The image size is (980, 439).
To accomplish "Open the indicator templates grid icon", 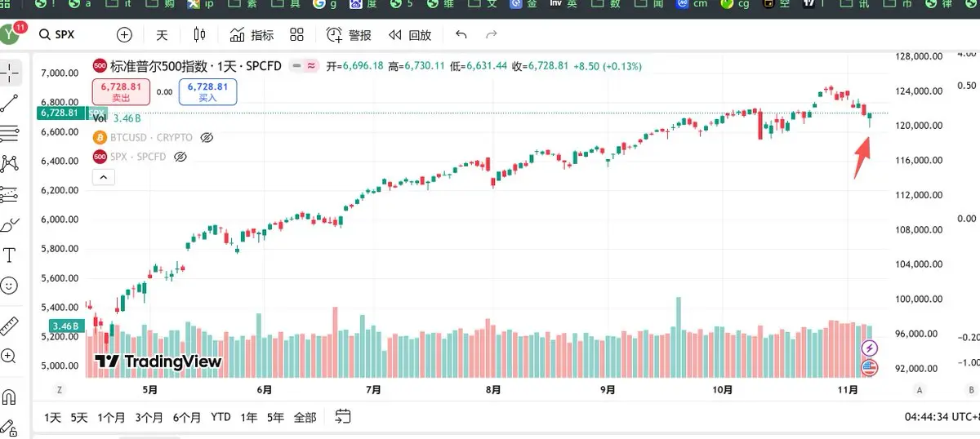I will [x=297, y=35].
